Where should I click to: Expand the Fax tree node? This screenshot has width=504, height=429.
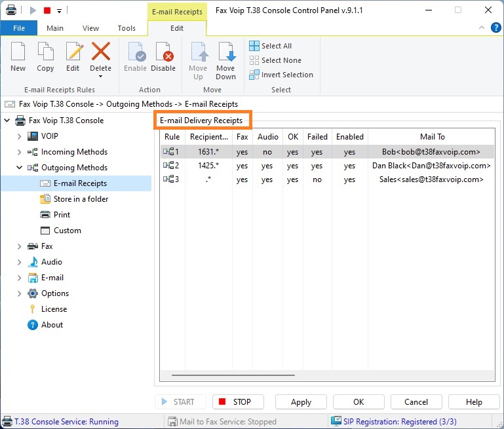19,247
